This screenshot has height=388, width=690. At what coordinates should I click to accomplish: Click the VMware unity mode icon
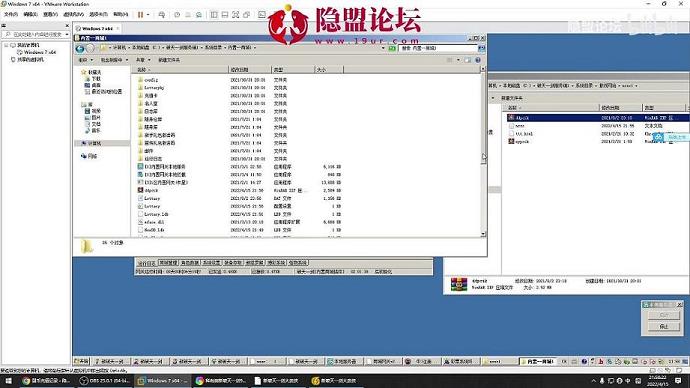click(x=246, y=15)
